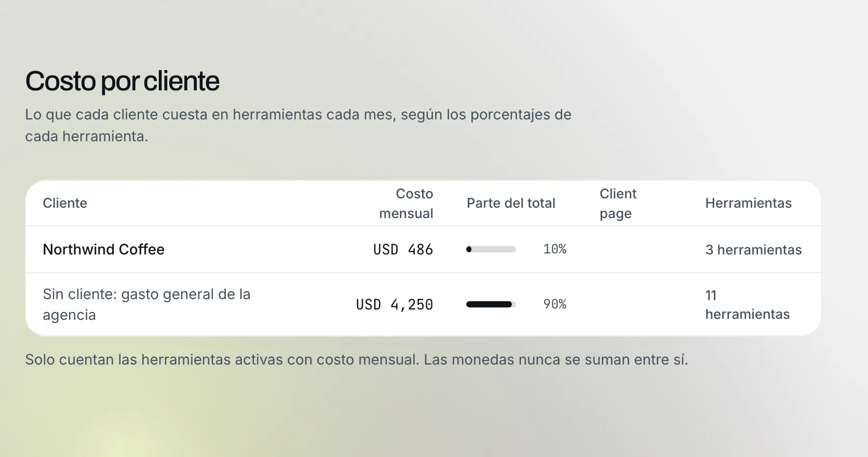Click the Northwind Coffee share progress bar
The image size is (868, 457).
tap(491, 249)
